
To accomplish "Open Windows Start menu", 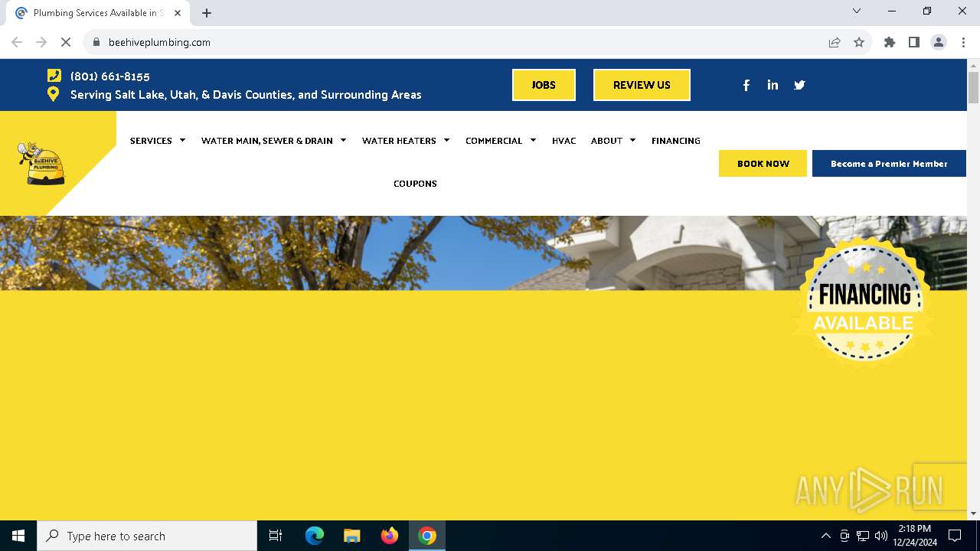I will (18, 536).
